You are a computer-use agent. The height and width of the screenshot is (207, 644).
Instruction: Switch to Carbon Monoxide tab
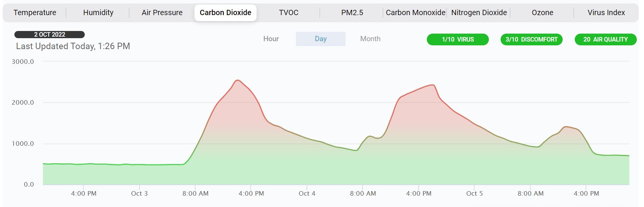click(x=415, y=12)
